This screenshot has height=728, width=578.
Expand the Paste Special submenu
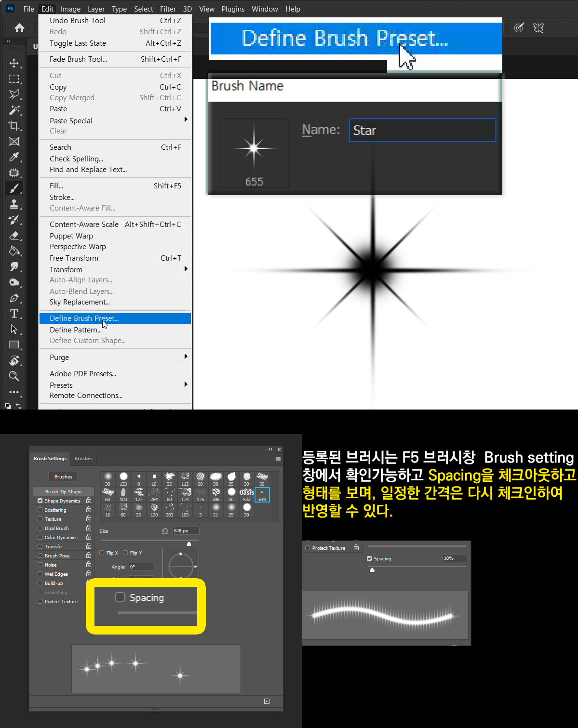point(115,120)
